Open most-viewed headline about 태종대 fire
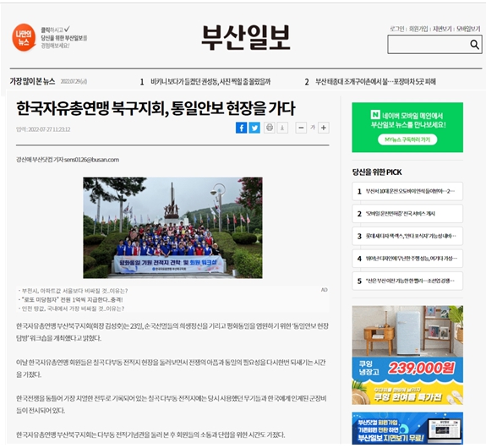The width and height of the screenshot is (486, 448). tap(375, 82)
